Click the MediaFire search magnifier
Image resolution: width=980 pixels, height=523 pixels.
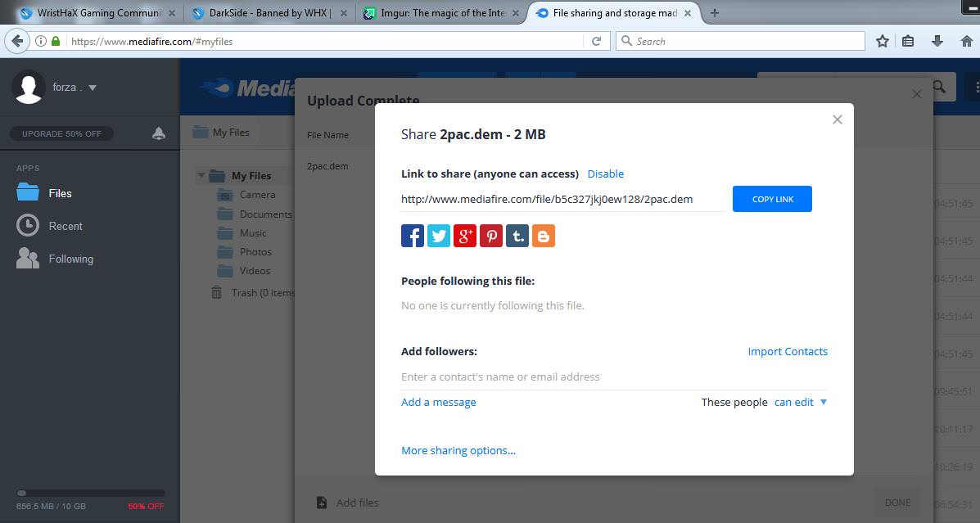(939, 87)
